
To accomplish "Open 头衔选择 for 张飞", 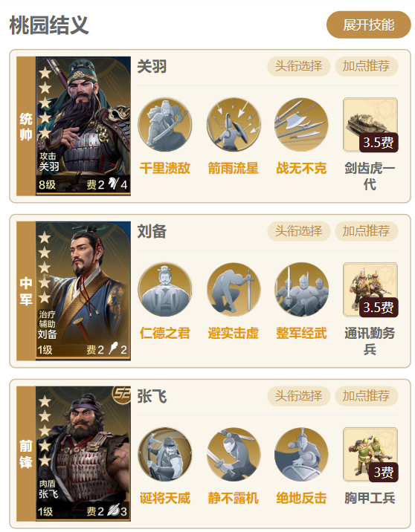I will click(x=298, y=396).
